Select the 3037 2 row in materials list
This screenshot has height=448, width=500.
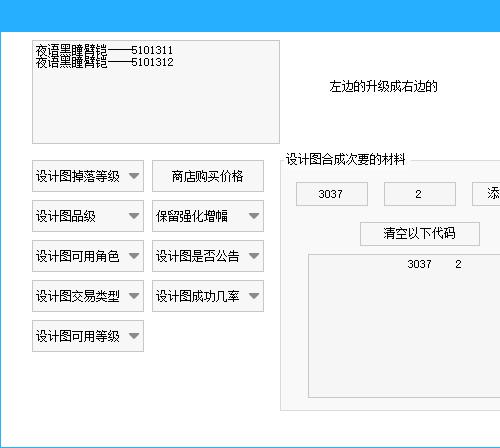[x=405, y=264]
